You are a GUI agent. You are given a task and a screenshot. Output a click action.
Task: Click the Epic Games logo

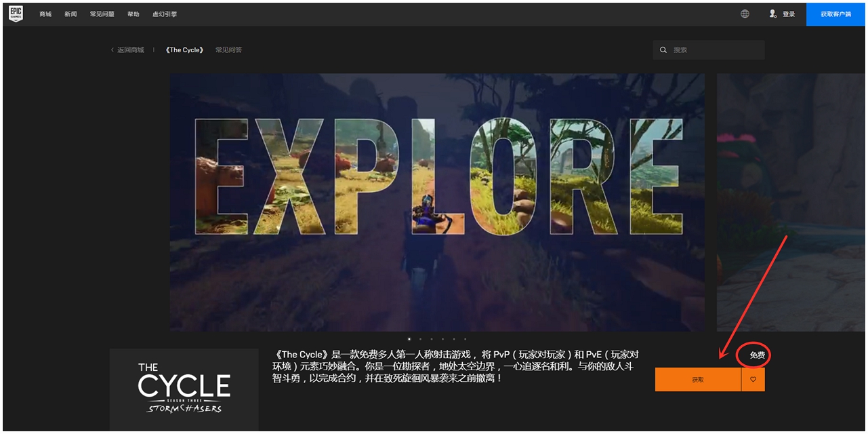pos(15,14)
